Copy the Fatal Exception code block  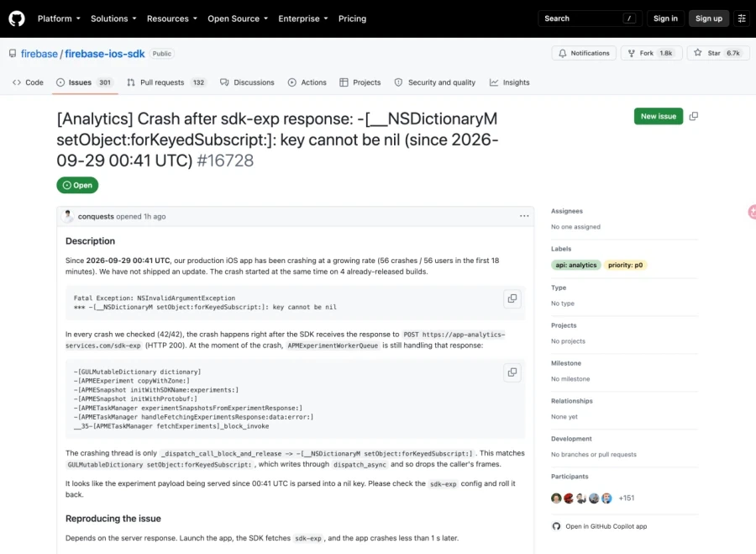[512, 298]
